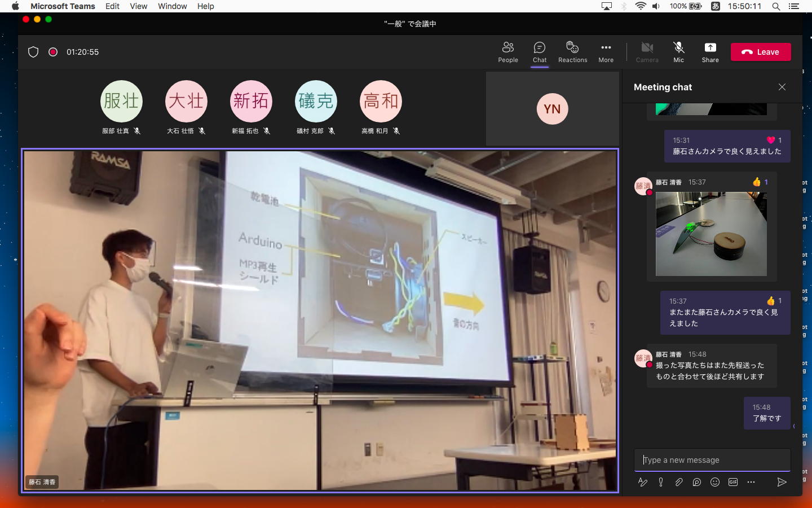812x508 pixels.
Task: Open the text Format options
Action: pos(642,482)
